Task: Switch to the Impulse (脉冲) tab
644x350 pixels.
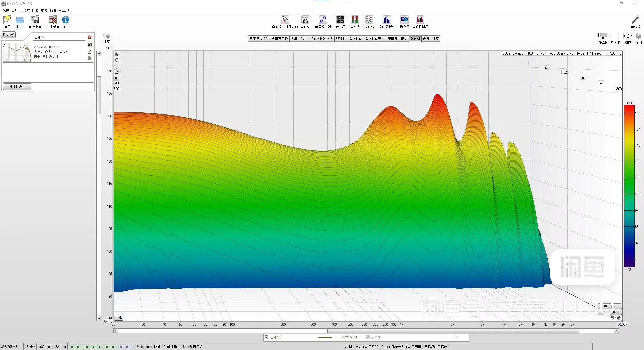Action: click(x=304, y=39)
